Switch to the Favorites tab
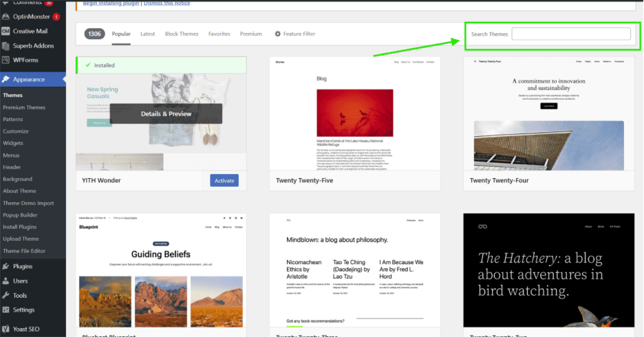This screenshot has width=644, height=337. coord(219,34)
